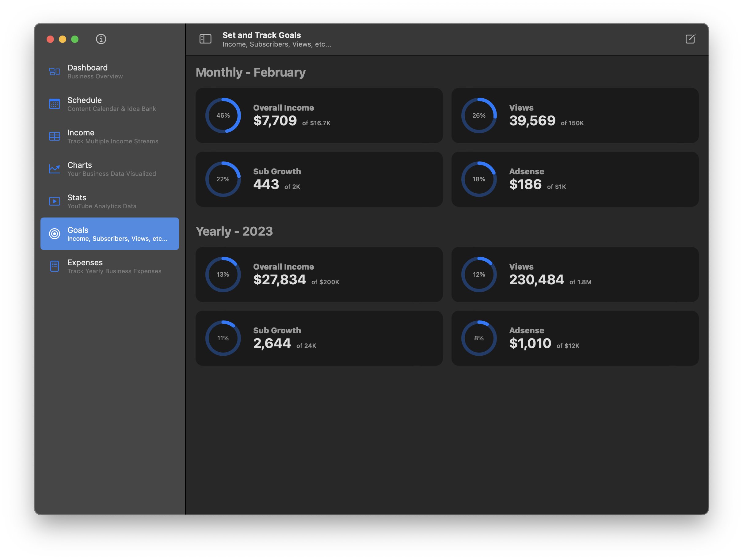This screenshot has width=743, height=560.
Task: Click the Schedule calendar icon
Action: [55, 104]
